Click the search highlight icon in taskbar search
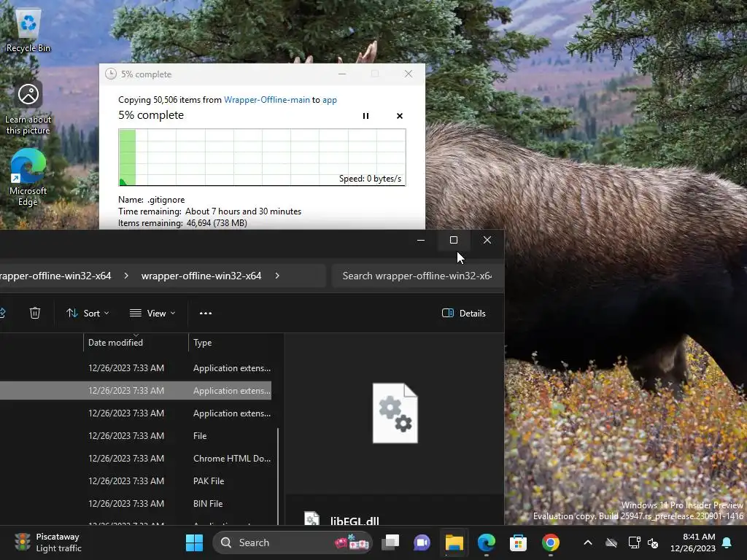This screenshot has width=747, height=560. pos(352,542)
